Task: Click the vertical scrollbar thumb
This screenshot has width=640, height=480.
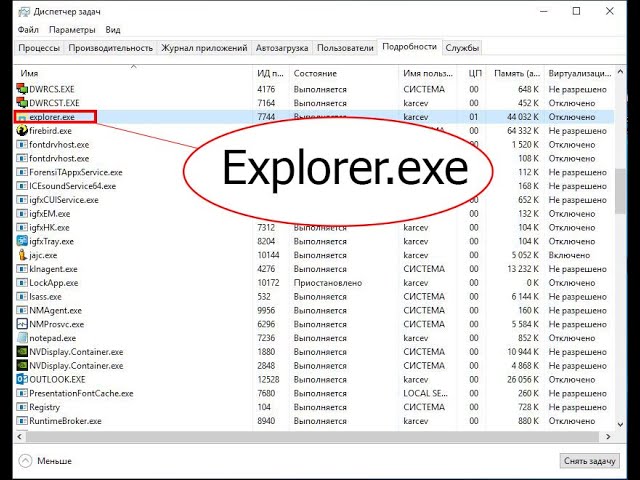Action: point(620,191)
